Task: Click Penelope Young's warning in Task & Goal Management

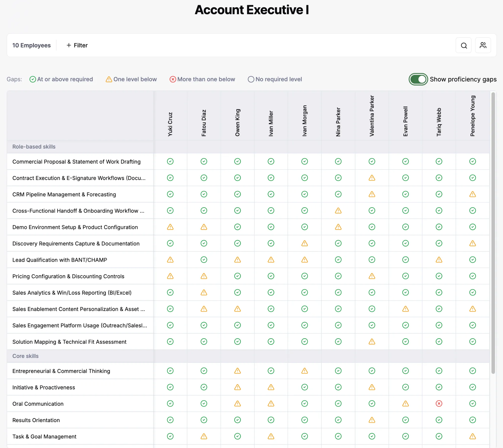Action: (473, 436)
